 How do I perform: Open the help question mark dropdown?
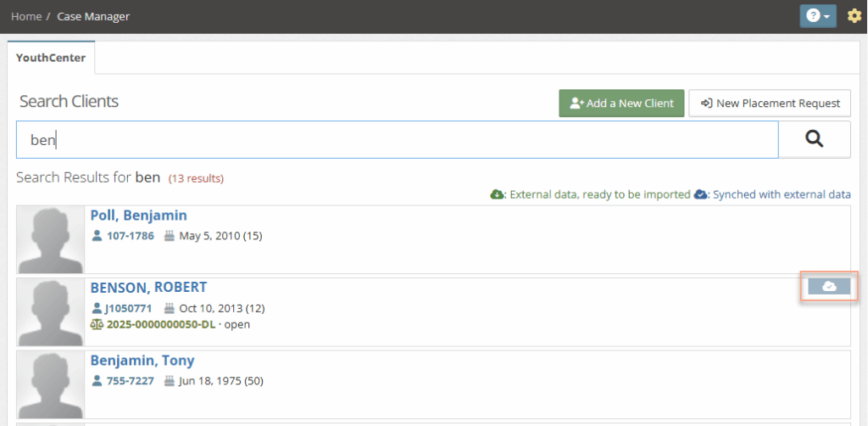[818, 16]
